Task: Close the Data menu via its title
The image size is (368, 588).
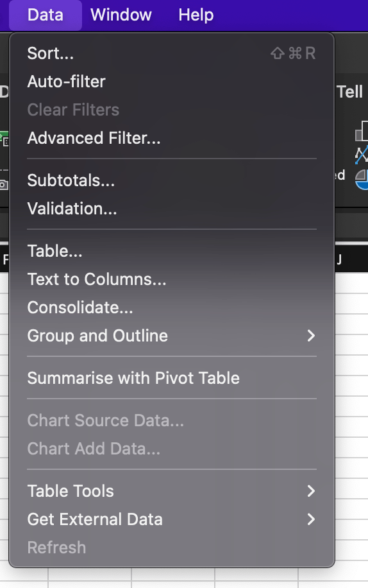Action: pos(46,15)
